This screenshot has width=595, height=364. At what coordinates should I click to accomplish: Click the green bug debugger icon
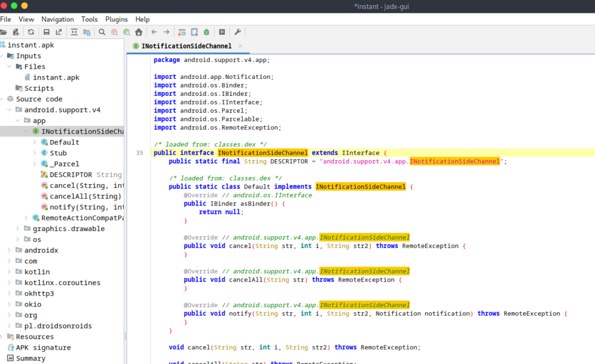coord(206,32)
